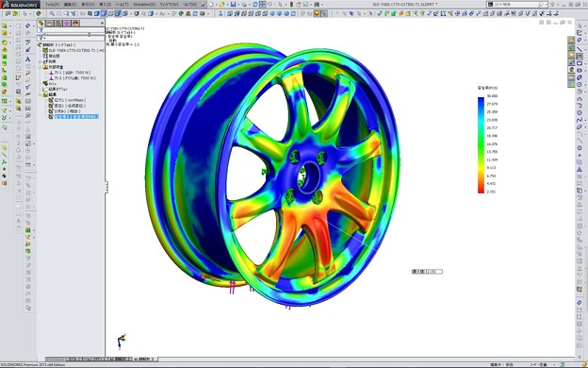Select the Rectangle sketch tool
Screen dimensions: 588x368
580,63
